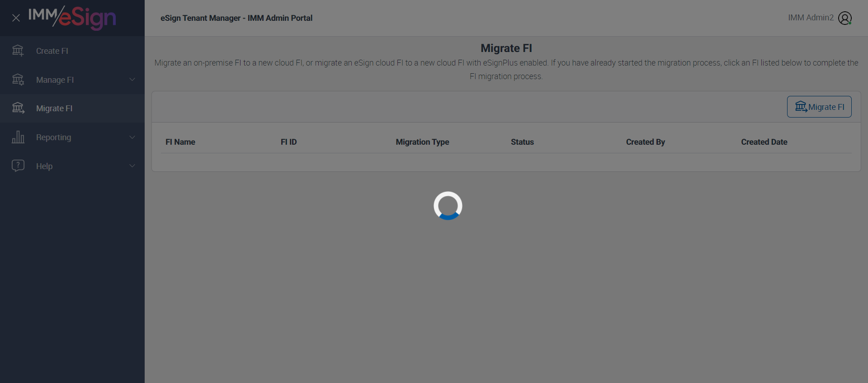Image resolution: width=868 pixels, height=383 pixels.
Task: Close the sidebar with the X icon
Action: click(16, 18)
